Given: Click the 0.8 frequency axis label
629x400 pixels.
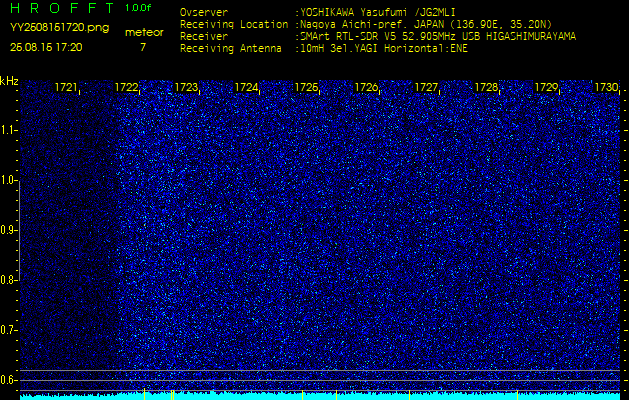Looking at the screenshot, I should (8, 280).
